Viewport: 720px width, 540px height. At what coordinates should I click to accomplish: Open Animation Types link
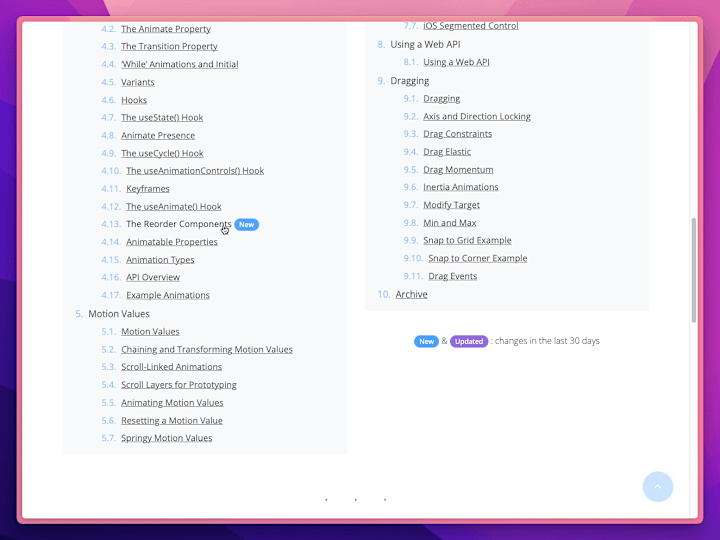(x=160, y=260)
